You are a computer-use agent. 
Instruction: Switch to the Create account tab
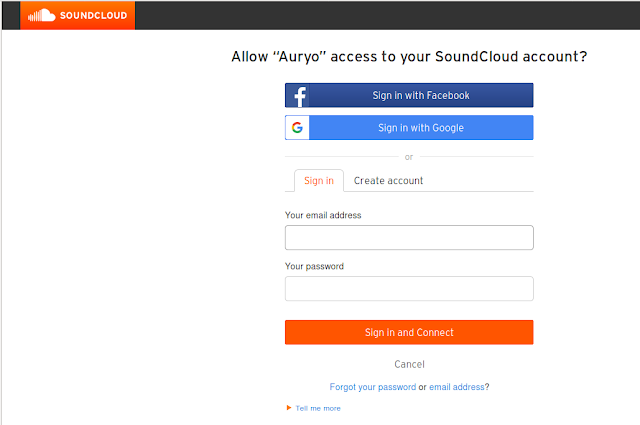point(388,180)
